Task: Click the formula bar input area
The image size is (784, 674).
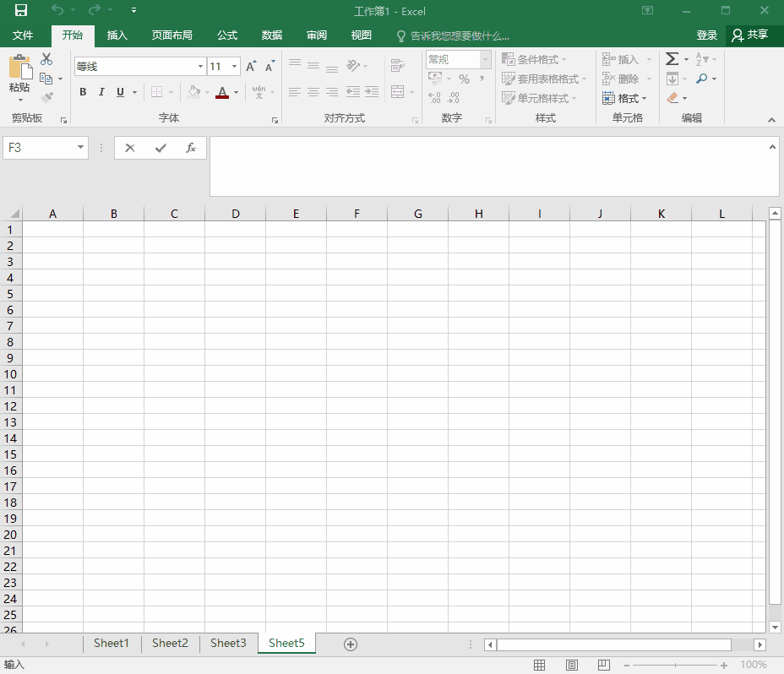Action: (x=488, y=166)
